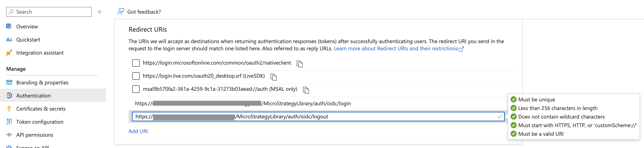Check the login.microsoftonline.com nativeclient checkbox
644x148 pixels.
tap(136, 63)
